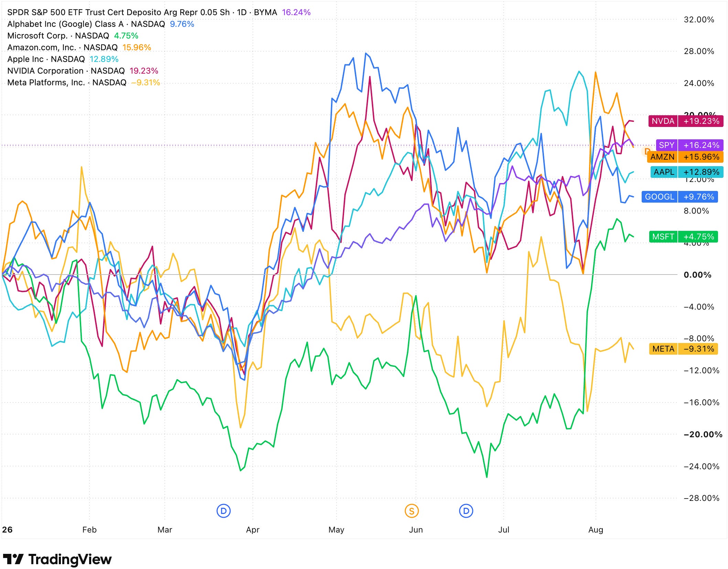
Task: Click the Jul label on the time axis
Action: coord(504,529)
